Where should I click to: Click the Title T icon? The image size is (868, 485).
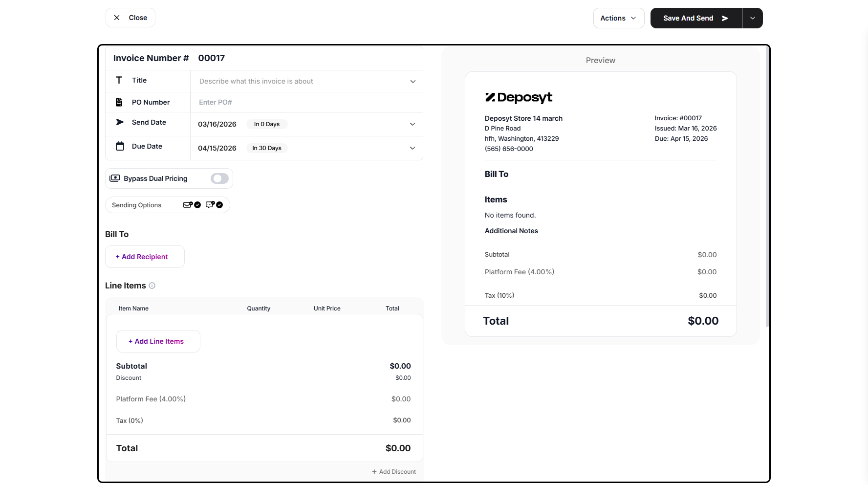point(119,80)
